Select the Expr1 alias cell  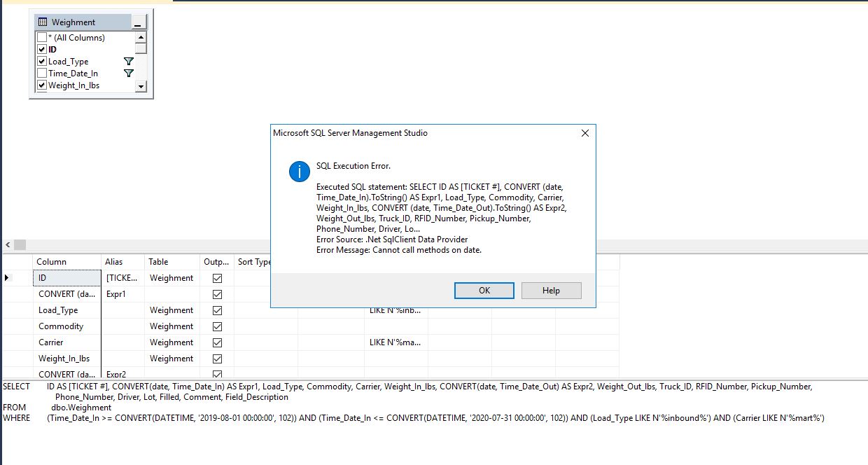[x=123, y=294]
